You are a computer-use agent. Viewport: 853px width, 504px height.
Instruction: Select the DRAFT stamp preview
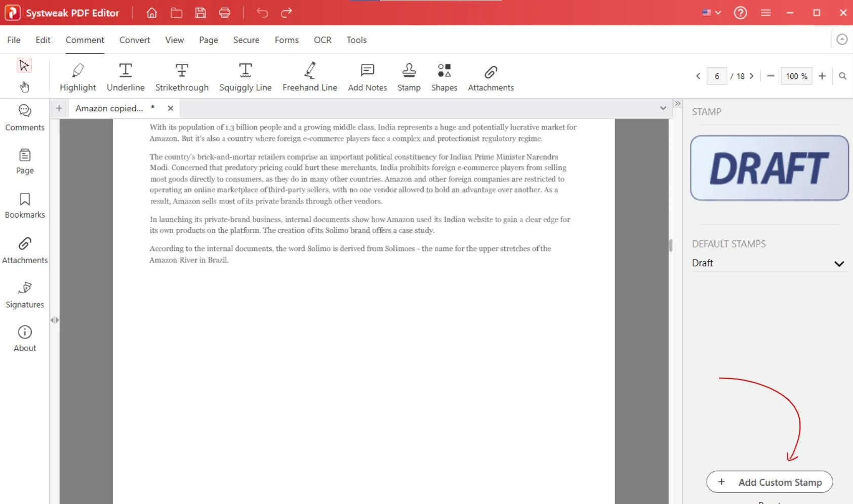769,168
